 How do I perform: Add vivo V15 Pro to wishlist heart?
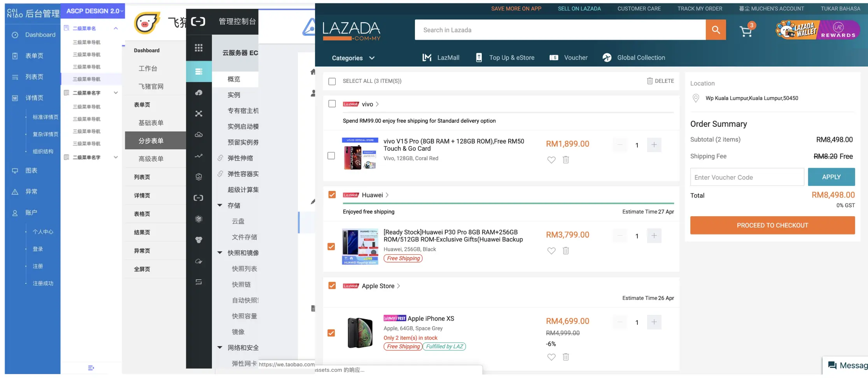551,160
